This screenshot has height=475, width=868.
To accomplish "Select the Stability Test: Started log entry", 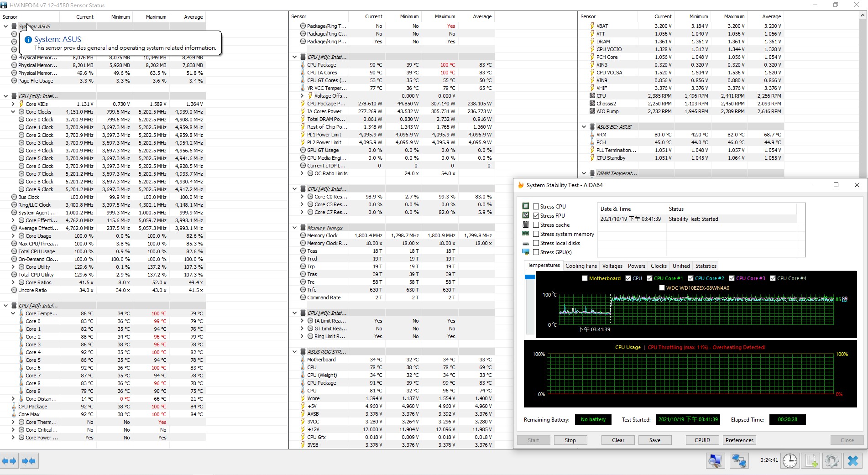I will click(697, 219).
